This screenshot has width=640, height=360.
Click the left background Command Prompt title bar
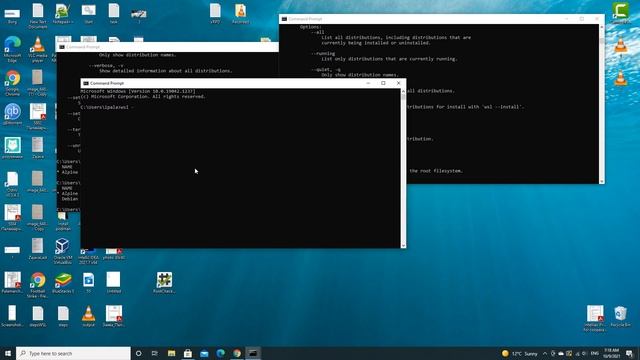(167, 47)
